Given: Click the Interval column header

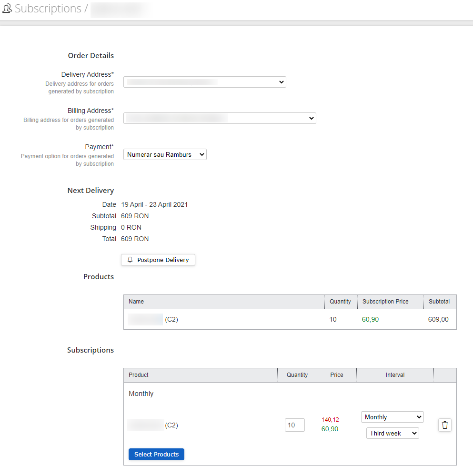Looking at the screenshot, I should click(395, 375).
